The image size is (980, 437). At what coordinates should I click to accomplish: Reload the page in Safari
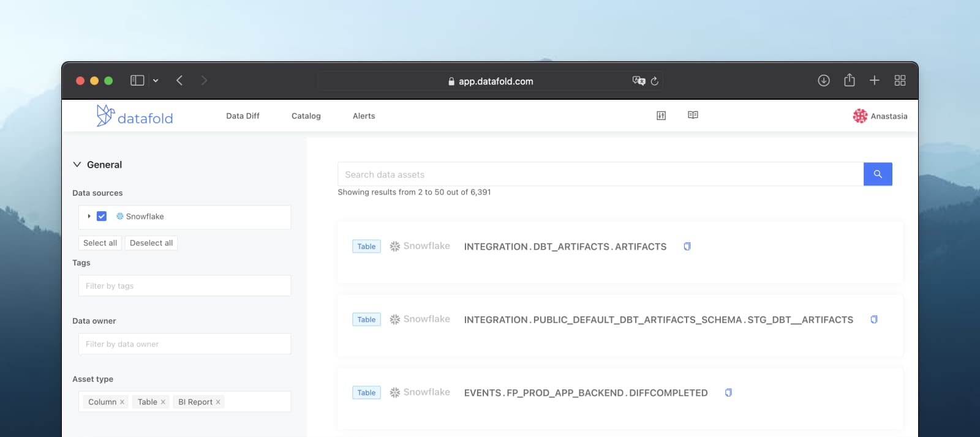(654, 81)
